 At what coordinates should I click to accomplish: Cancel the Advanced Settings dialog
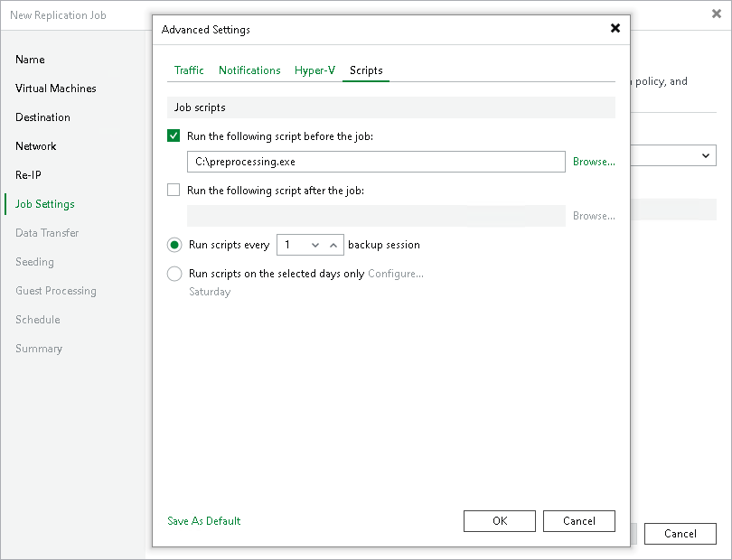coord(579,521)
